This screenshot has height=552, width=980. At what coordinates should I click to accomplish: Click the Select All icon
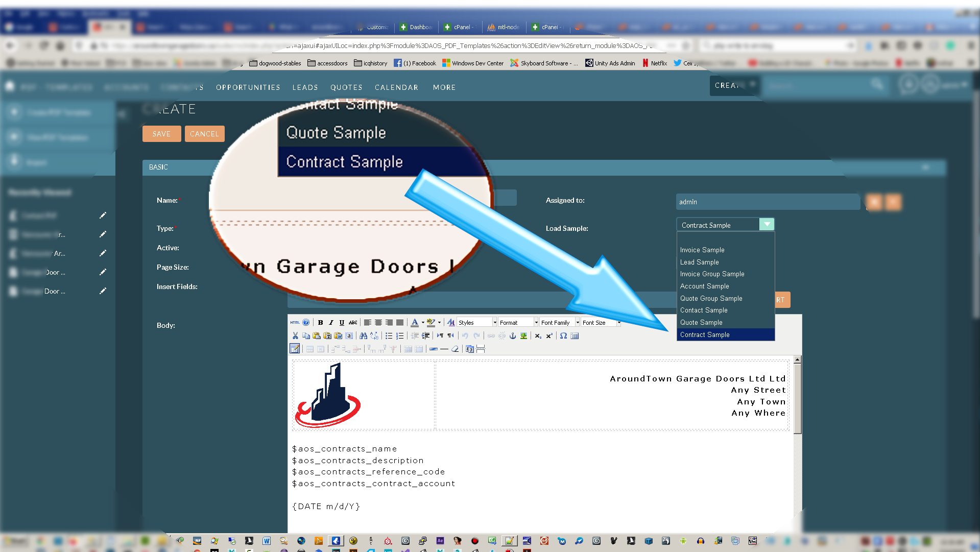[349, 336]
